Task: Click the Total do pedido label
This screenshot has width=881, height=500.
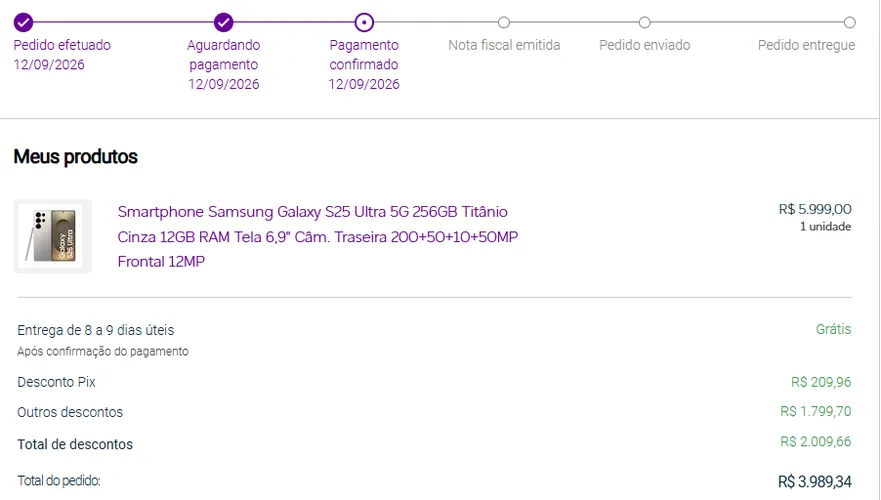Action: pyautogui.click(x=59, y=481)
